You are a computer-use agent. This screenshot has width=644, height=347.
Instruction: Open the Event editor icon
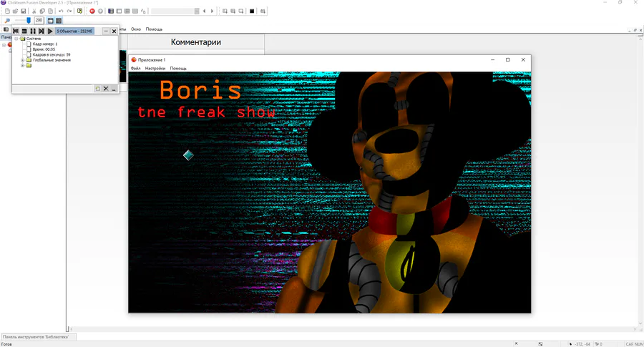[x=127, y=11]
